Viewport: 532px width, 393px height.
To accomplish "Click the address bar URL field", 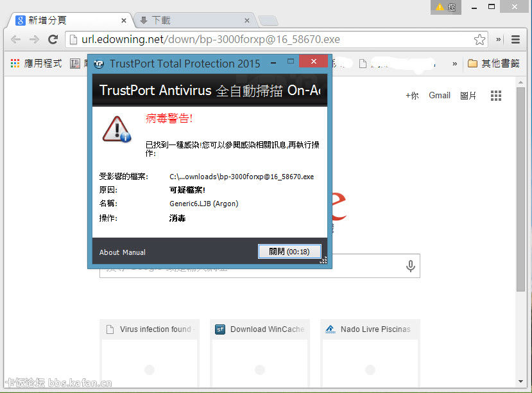I will click(277, 40).
